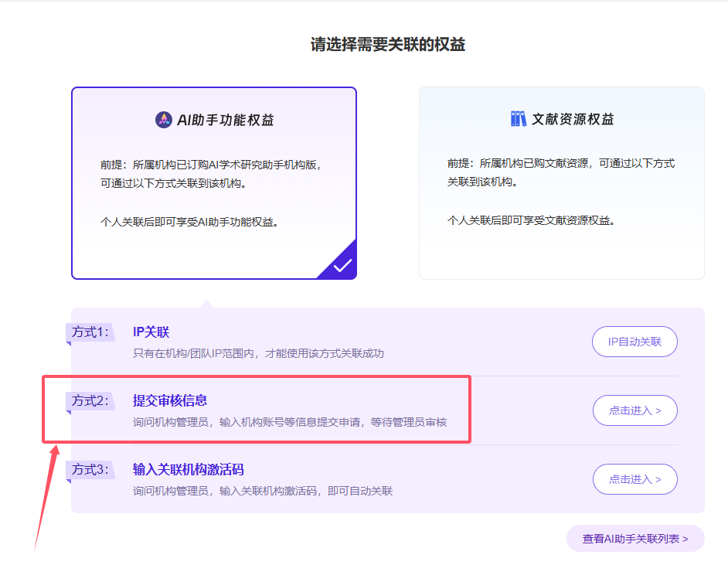Image resolution: width=728 pixels, height=565 pixels.
Task: Click the page title 请选择需要关联的权益
Action: click(x=388, y=45)
